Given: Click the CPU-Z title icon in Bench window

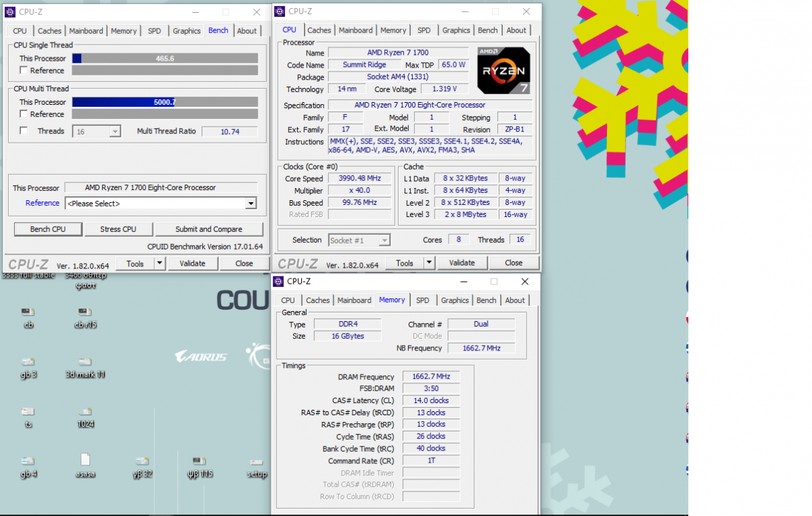Looking at the screenshot, I should click(x=10, y=12).
